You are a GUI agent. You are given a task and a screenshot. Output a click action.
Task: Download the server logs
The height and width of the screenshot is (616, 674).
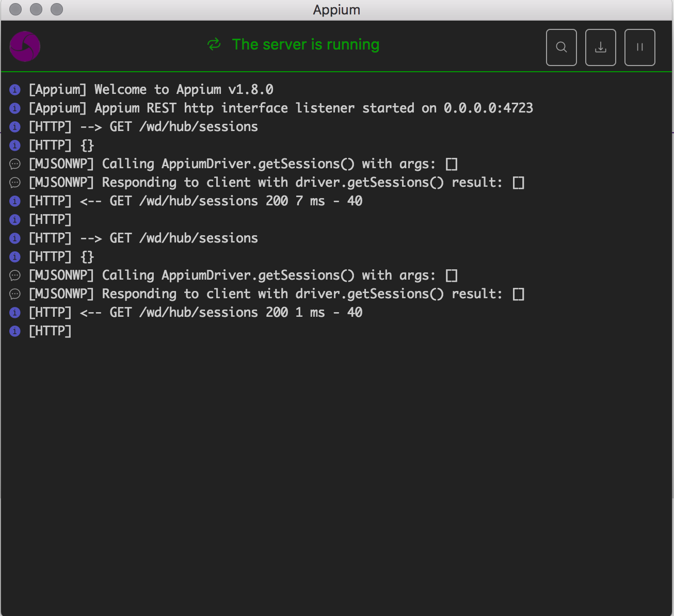[x=600, y=47]
